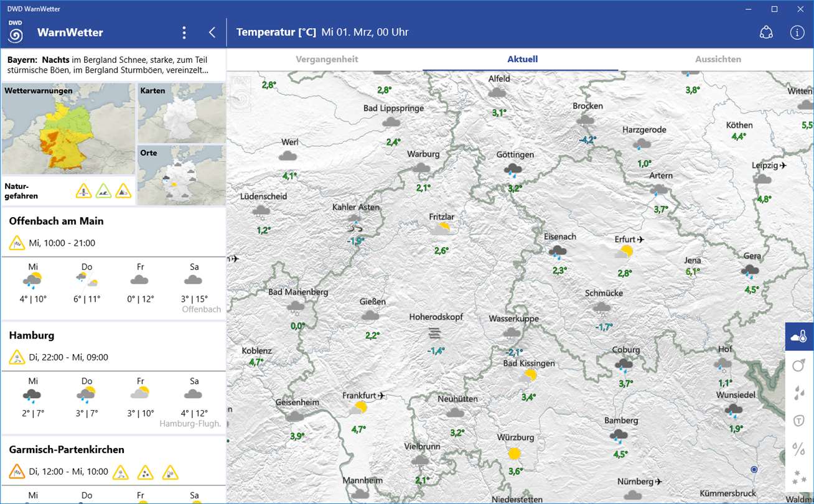Select the wind layer icon
This screenshot has width=814, height=504.
click(x=799, y=365)
